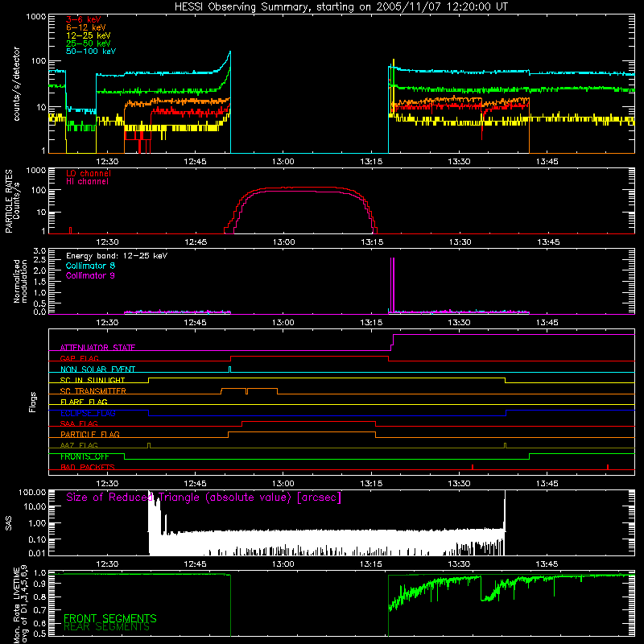Click the 'GAP_FLAG' label
The height and width of the screenshot is (644, 644).
tap(79, 358)
